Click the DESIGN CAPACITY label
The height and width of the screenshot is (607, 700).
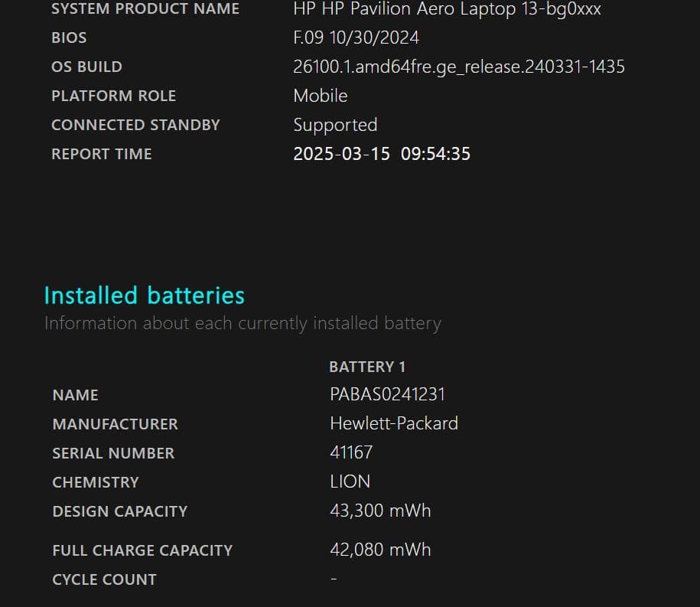click(119, 511)
